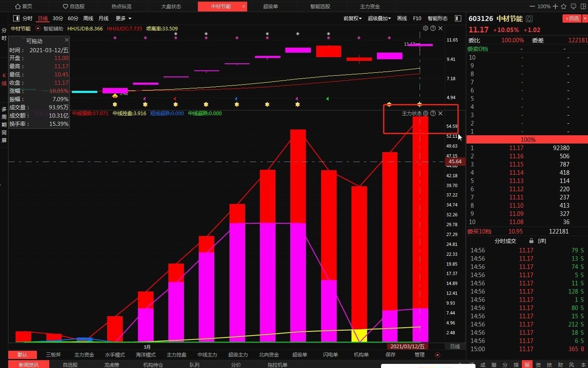Click the lock icon beside 分时成交
Screen dimensions: 588x368
(x=531, y=241)
